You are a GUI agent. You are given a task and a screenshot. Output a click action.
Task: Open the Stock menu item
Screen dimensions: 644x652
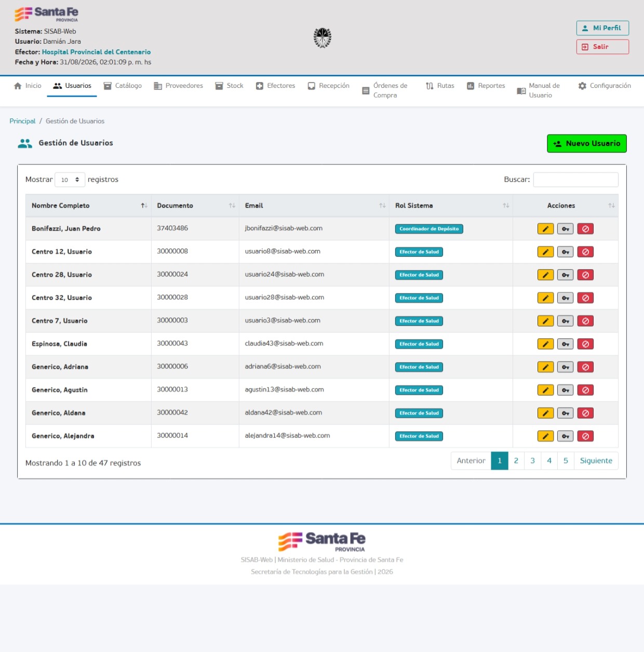229,86
